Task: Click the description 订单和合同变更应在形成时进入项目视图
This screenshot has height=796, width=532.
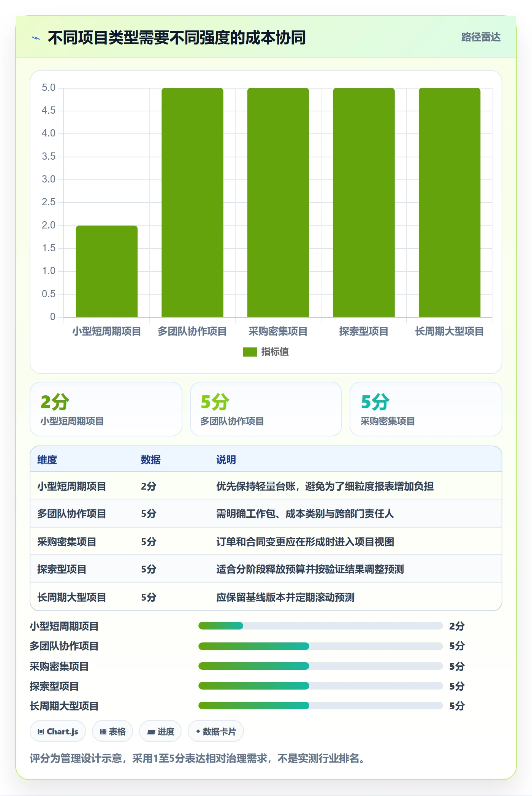Action: [x=305, y=542]
